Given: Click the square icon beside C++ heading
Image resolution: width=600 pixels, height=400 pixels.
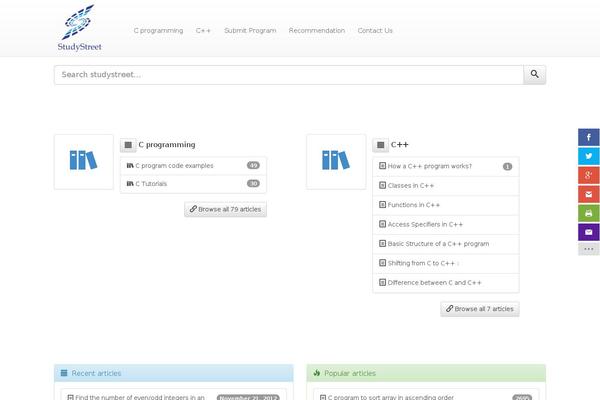Looking at the screenshot, I should click(x=380, y=145).
